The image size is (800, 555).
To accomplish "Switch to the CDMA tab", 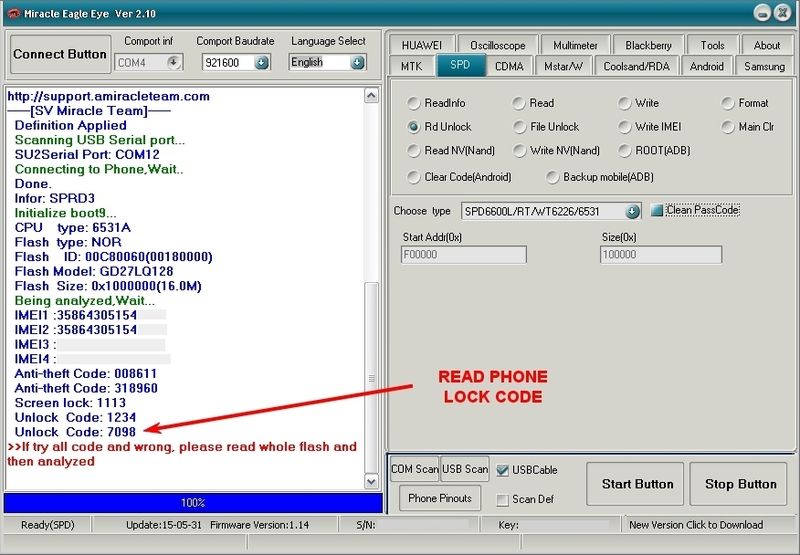I will [509, 66].
